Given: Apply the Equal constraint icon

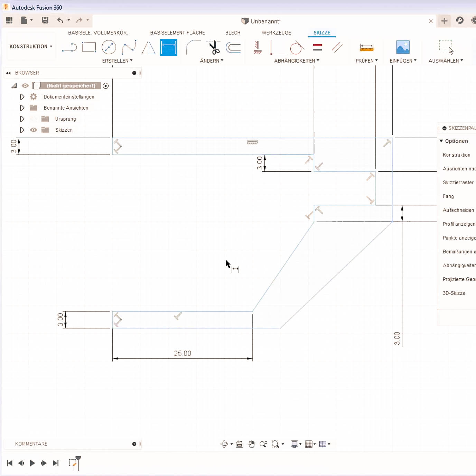Looking at the screenshot, I should (x=317, y=47).
